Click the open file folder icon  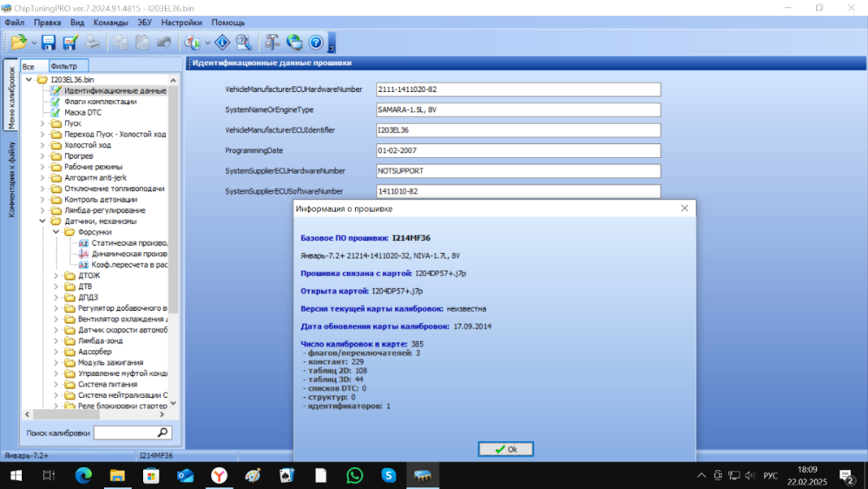click(18, 43)
